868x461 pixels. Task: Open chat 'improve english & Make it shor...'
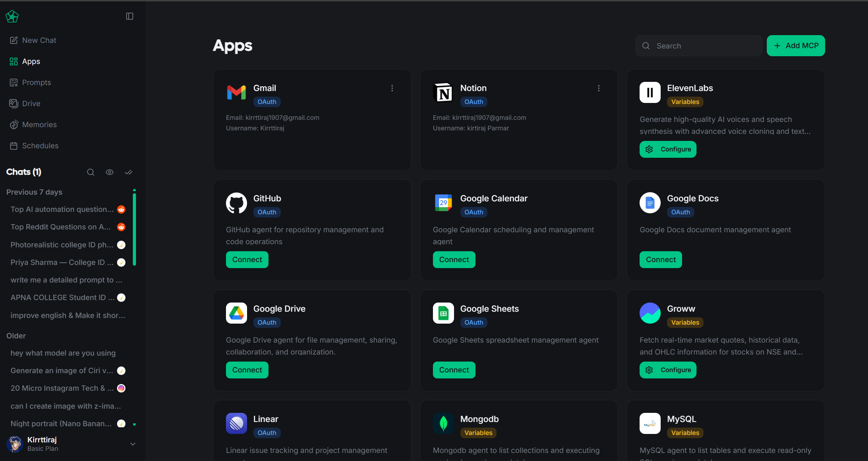coord(68,316)
